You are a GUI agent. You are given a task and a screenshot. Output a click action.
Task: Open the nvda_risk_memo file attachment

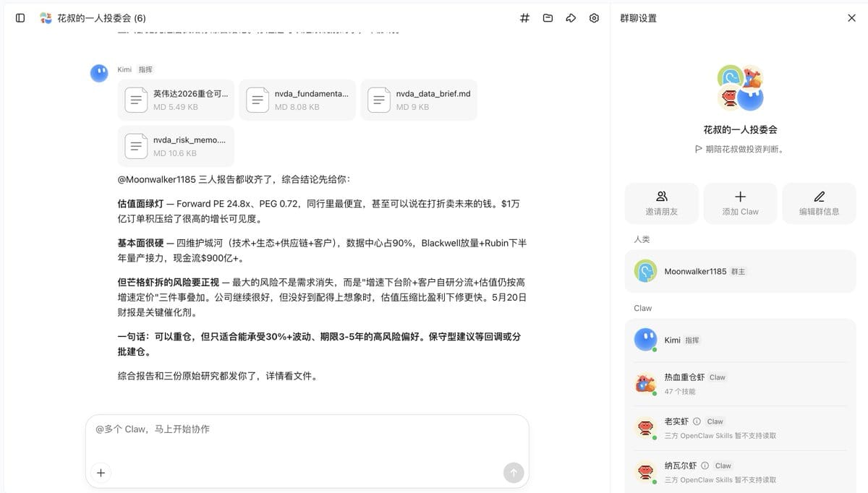click(176, 146)
